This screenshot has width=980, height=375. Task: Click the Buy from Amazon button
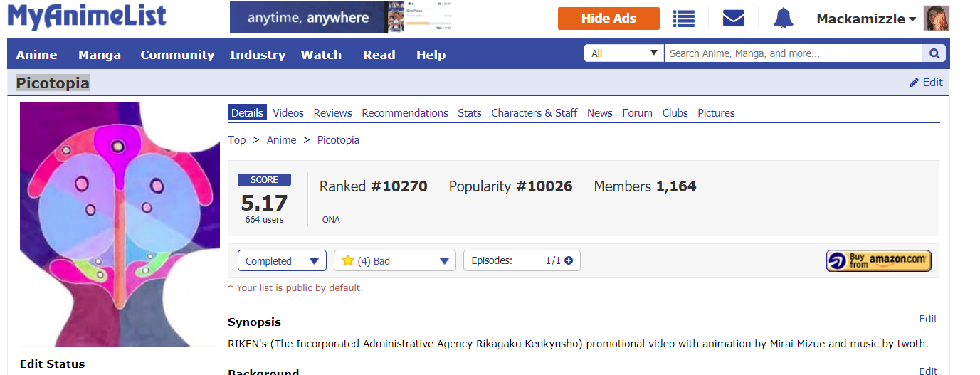tap(879, 260)
